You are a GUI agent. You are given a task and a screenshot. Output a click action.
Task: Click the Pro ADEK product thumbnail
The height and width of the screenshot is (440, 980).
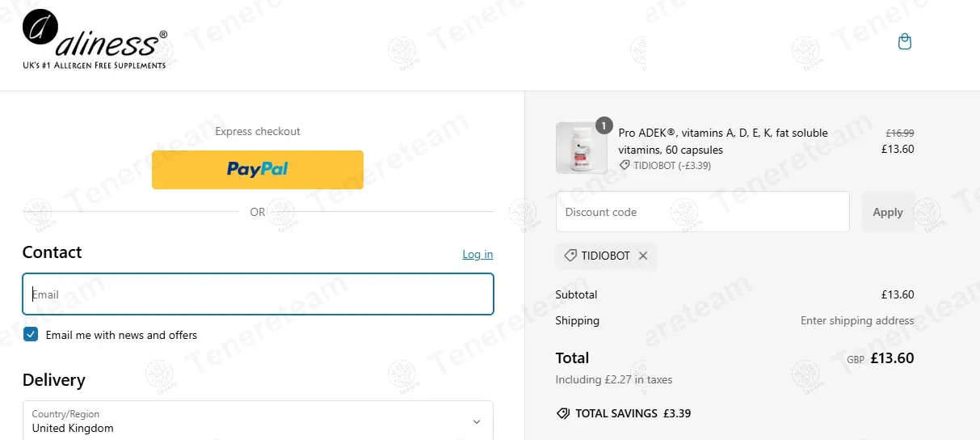(x=582, y=148)
